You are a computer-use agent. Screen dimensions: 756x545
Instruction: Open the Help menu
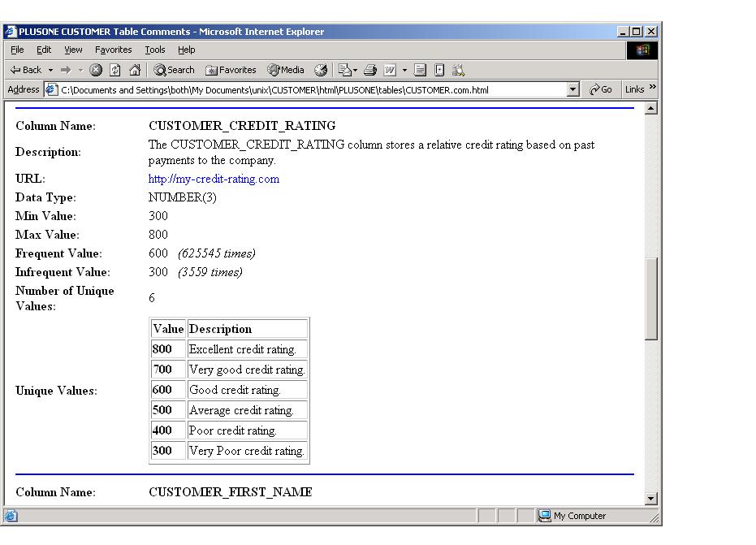click(x=186, y=50)
